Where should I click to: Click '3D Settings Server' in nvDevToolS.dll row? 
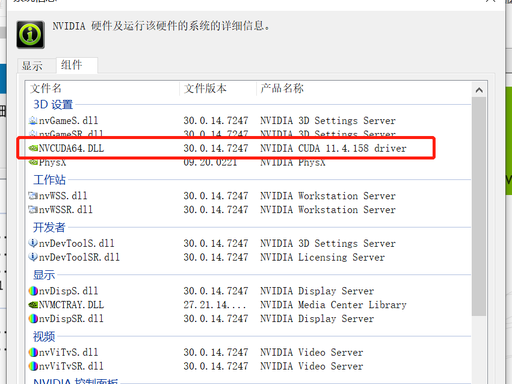[x=347, y=243]
